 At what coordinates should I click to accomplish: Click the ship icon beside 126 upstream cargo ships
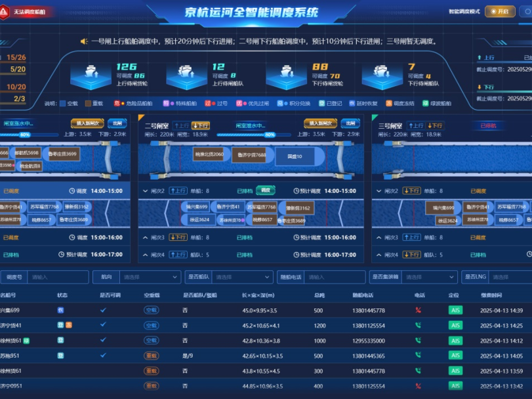(92, 75)
